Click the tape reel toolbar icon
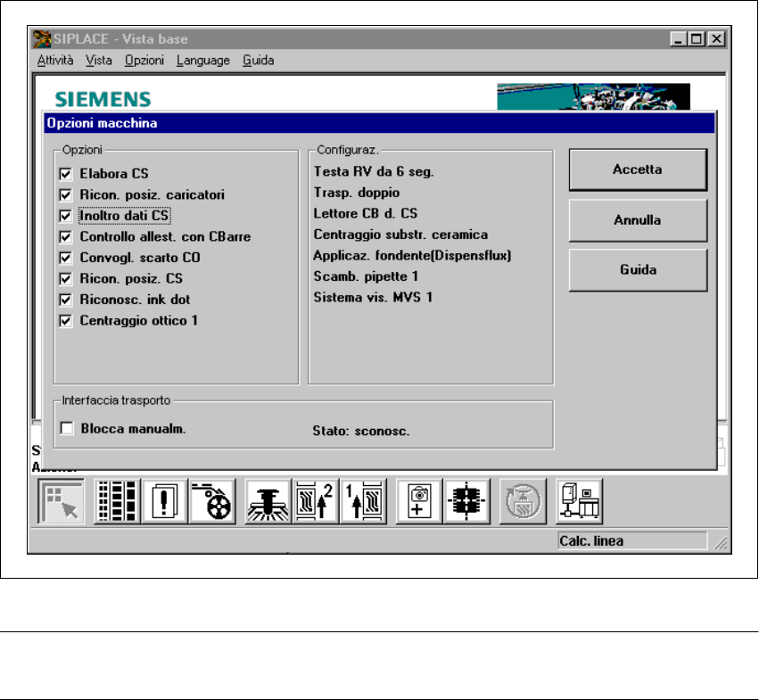Screen dimensions: 759x700 [212, 501]
